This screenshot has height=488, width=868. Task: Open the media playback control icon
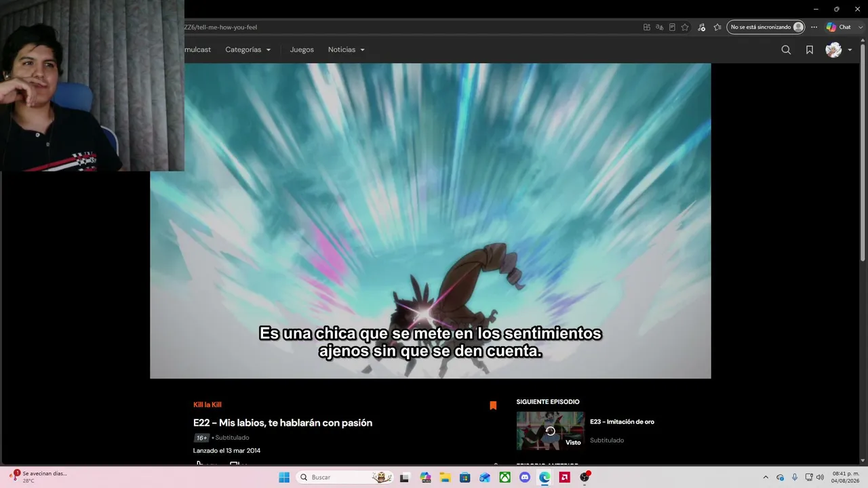[x=701, y=27]
